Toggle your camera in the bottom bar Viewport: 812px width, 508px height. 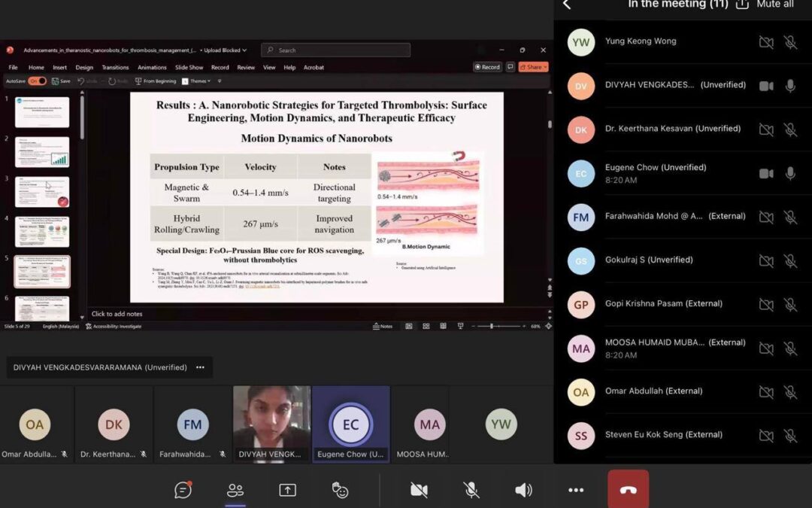click(419, 490)
